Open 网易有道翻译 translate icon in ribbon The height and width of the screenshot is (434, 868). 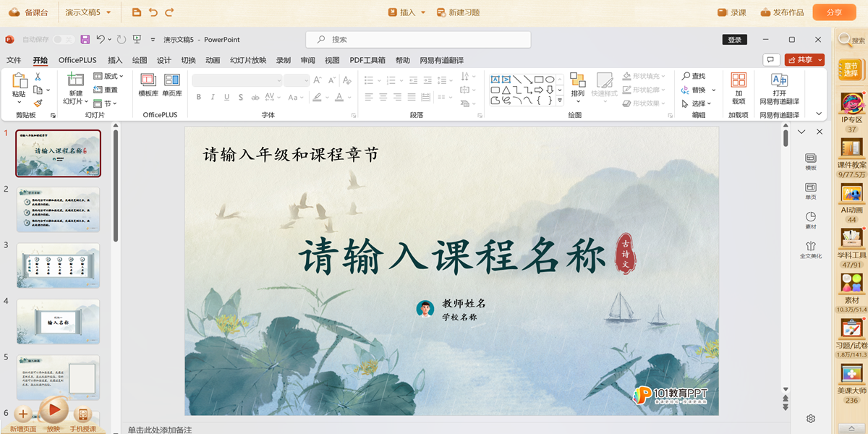pos(779,88)
